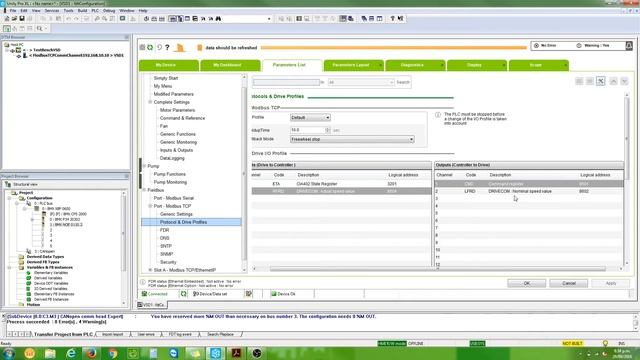Click the Apply button
640x360 pixels.
click(x=611, y=283)
